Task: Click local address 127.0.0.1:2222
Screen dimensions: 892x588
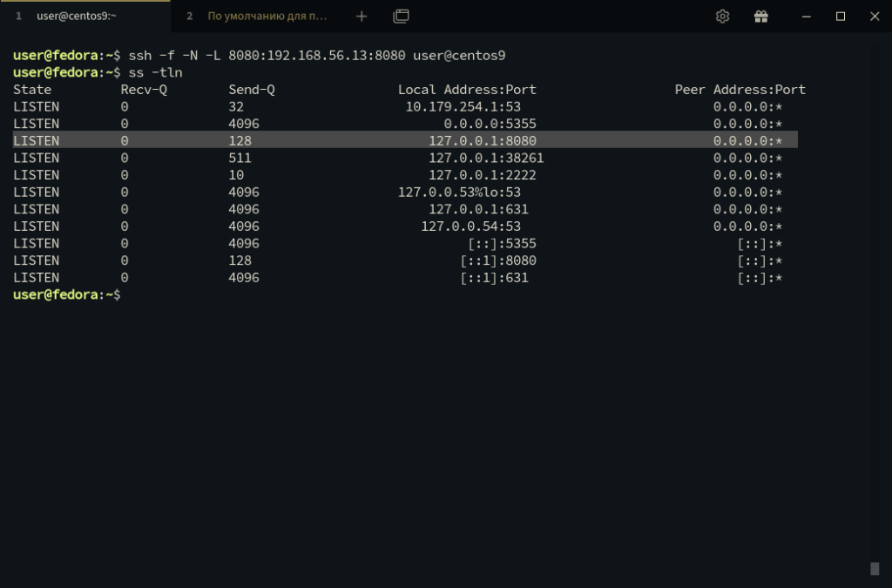Action: 483,175
